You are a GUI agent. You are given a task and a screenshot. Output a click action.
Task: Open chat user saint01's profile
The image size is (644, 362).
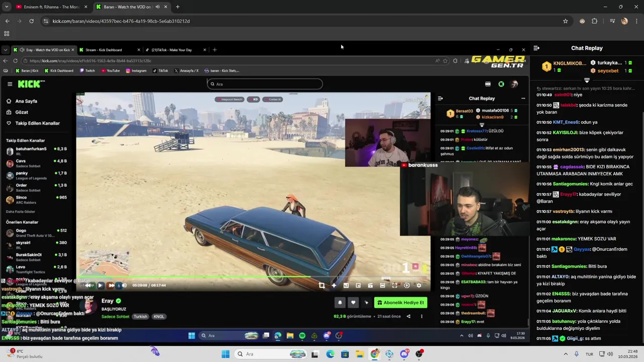[563, 95]
